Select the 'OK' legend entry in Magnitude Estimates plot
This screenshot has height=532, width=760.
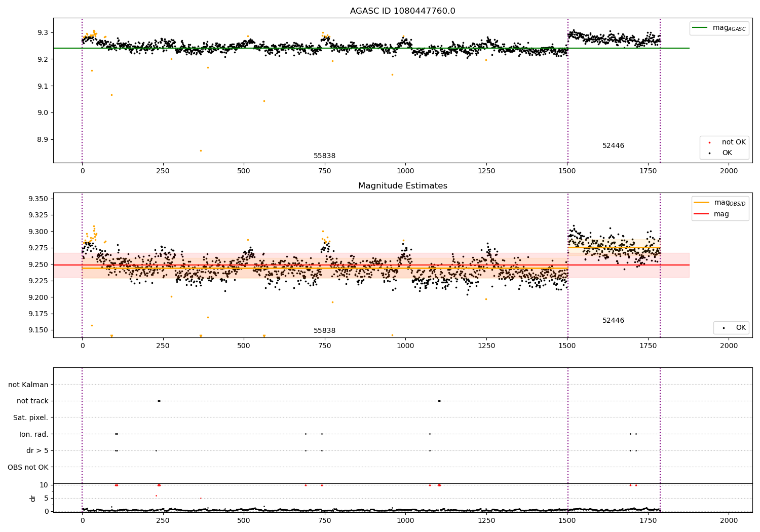coord(733,328)
